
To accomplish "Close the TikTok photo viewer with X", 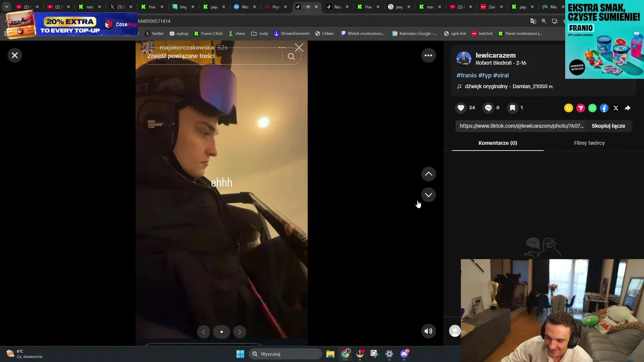I will [x=15, y=55].
